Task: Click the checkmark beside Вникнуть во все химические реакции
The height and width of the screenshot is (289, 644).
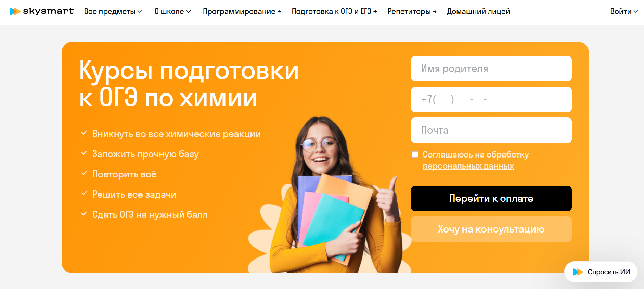Action: point(84,133)
